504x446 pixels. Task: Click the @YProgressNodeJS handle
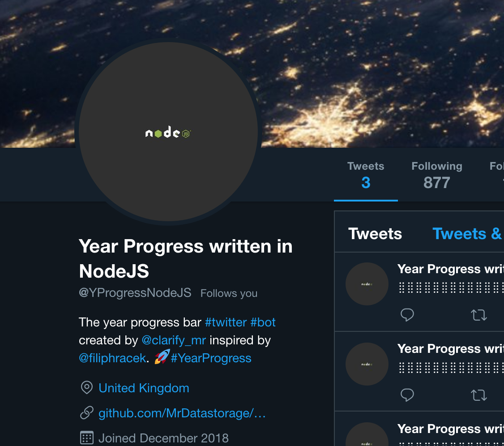[x=135, y=292]
